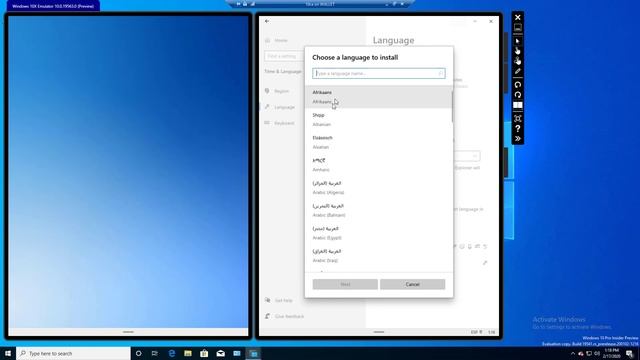The width and height of the screenshot is (640, 360).
Task: Show hidden system tray icons
Action: pos(572,353)
